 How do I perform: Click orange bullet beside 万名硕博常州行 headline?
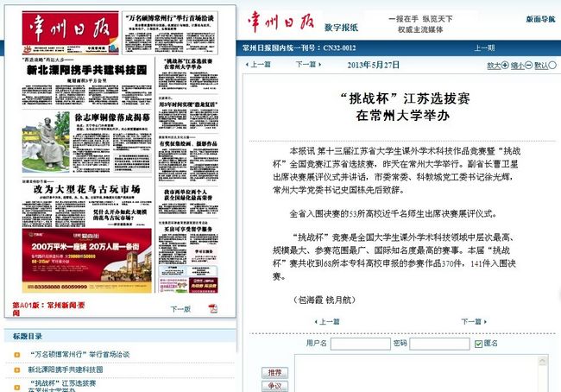pyautogui.click(x=16, y=354)
